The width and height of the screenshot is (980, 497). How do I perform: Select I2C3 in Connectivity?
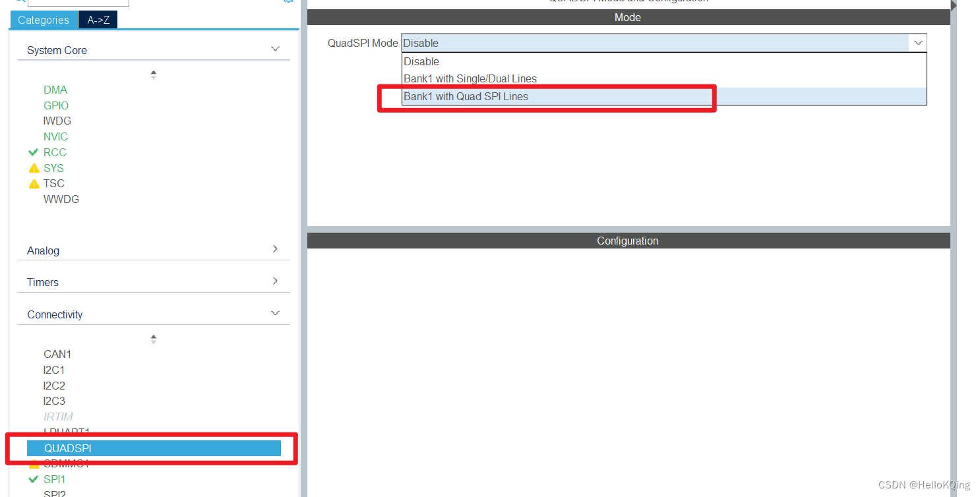pyautogui.click(x=54, y=401)
